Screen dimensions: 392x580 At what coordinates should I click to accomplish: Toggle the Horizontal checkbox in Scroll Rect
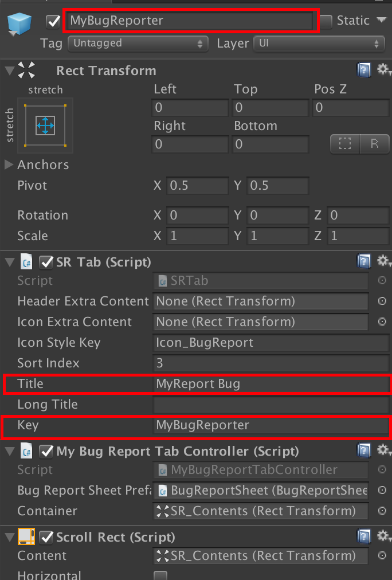[160, 575]
